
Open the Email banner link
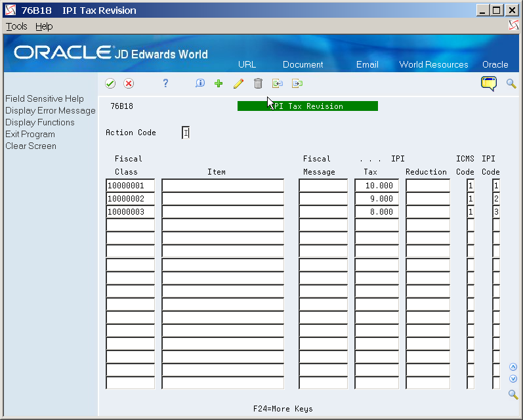click(367, 64)
